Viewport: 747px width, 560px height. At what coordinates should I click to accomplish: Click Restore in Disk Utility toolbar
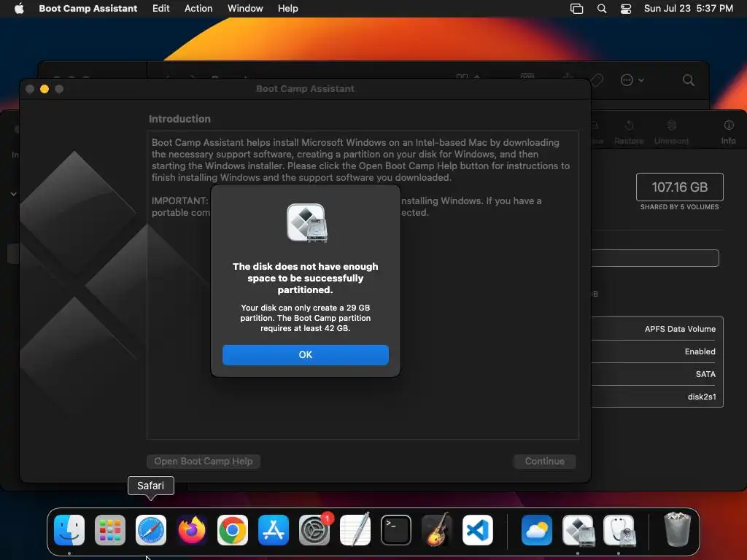point(629,132)
